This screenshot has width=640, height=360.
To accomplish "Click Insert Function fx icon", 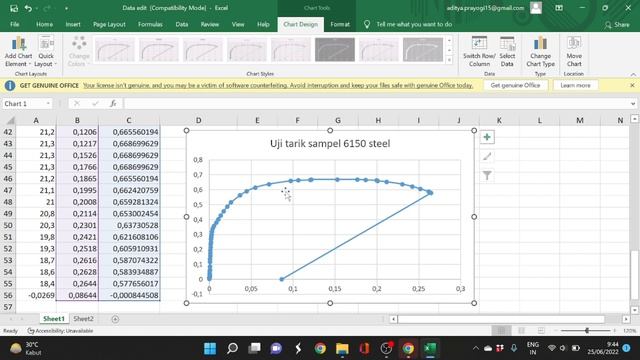I will click(x=113, y=104).
